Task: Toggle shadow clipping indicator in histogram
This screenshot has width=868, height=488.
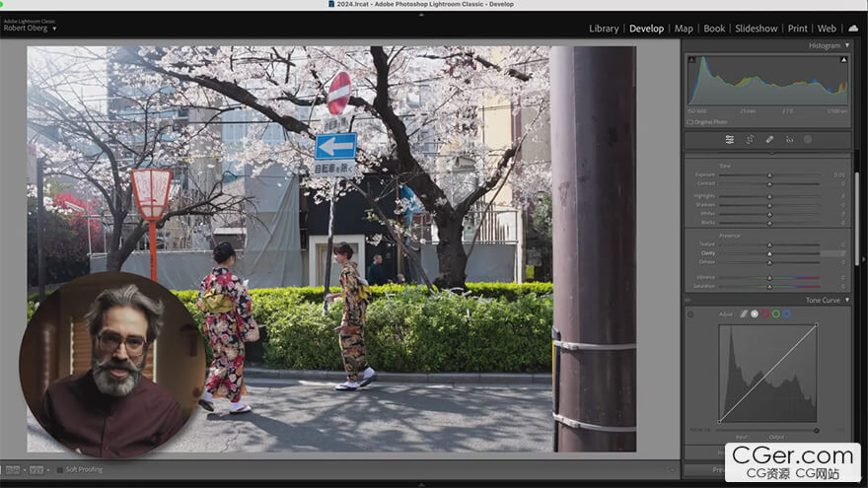Action: point(690,60)
